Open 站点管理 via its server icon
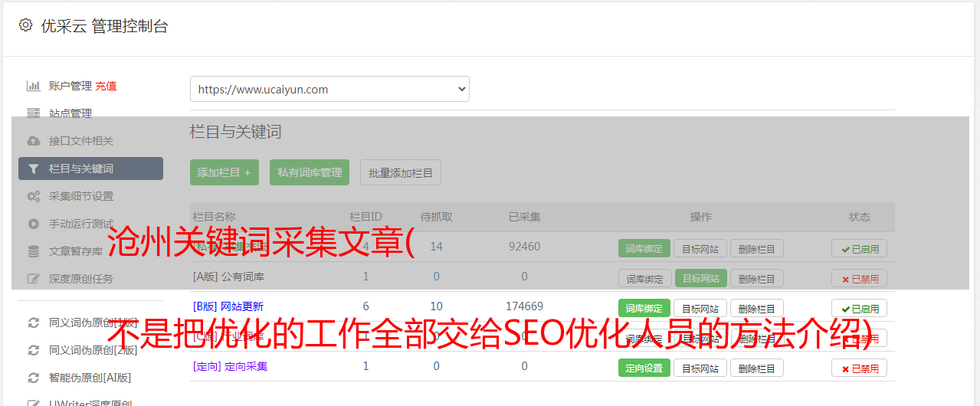Viewport: 980px width, 406px height. (34, 113)
